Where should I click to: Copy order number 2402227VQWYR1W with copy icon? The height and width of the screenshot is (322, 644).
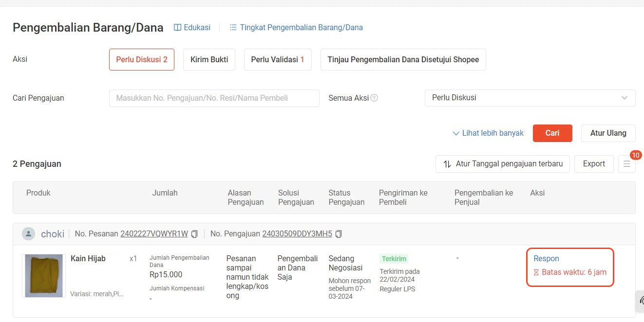pos(194,233)
